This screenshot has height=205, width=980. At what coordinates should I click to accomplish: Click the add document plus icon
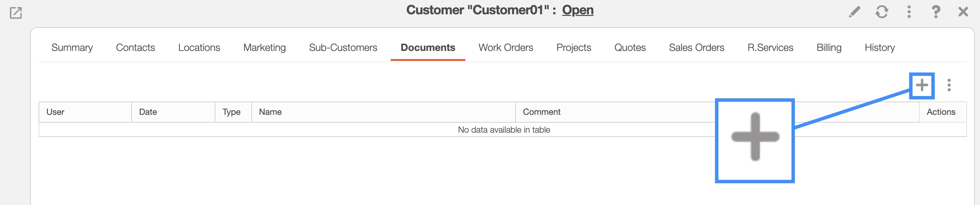(921, 85)
